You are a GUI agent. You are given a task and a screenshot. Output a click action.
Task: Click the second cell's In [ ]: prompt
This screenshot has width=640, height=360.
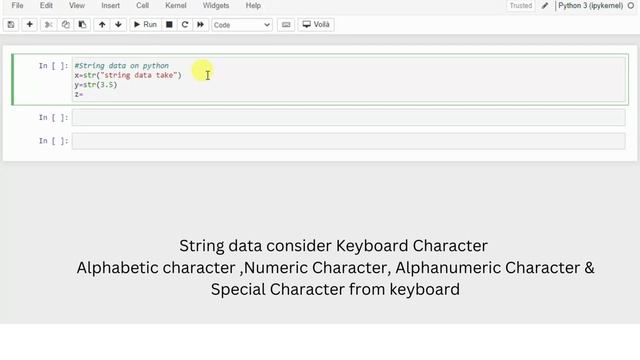pos(53,118)
